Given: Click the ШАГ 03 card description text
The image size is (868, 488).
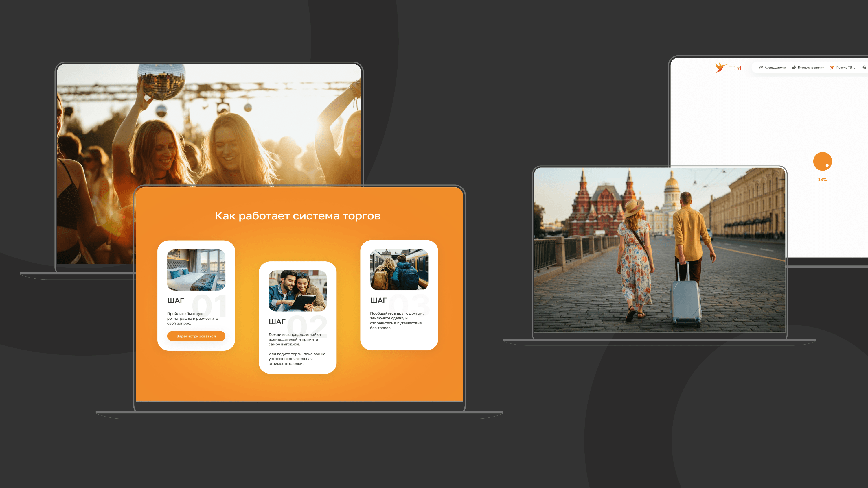Looking at the screenshot, I should [x=396, y=320].
